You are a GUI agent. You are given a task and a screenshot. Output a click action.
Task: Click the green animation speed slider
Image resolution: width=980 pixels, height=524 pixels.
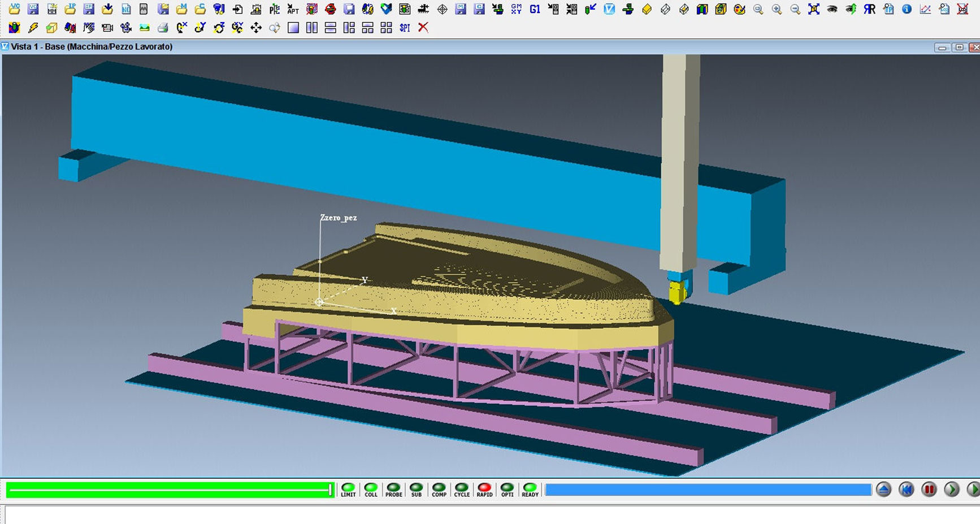[170, 490]
